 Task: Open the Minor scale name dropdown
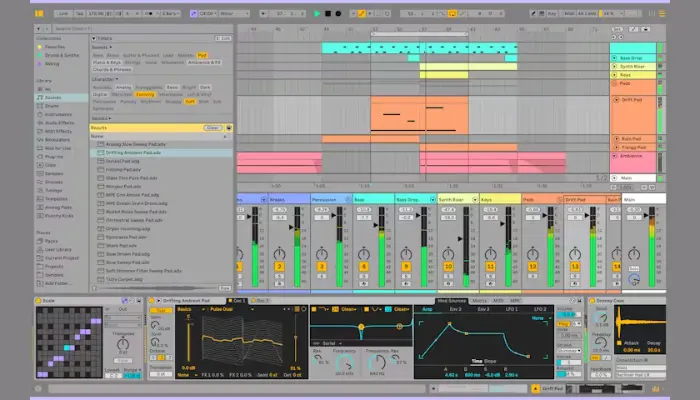(x=234, y=14)
